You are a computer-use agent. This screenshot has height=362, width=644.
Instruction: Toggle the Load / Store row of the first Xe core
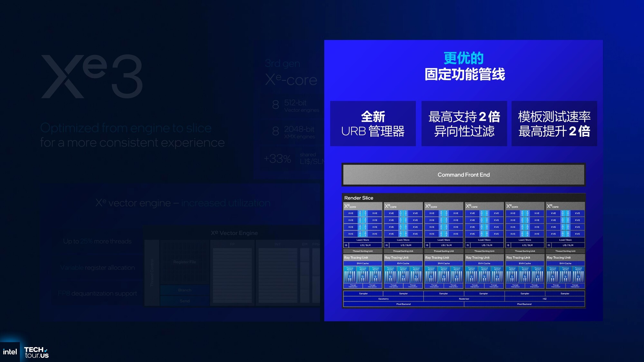tap(363, 239)
